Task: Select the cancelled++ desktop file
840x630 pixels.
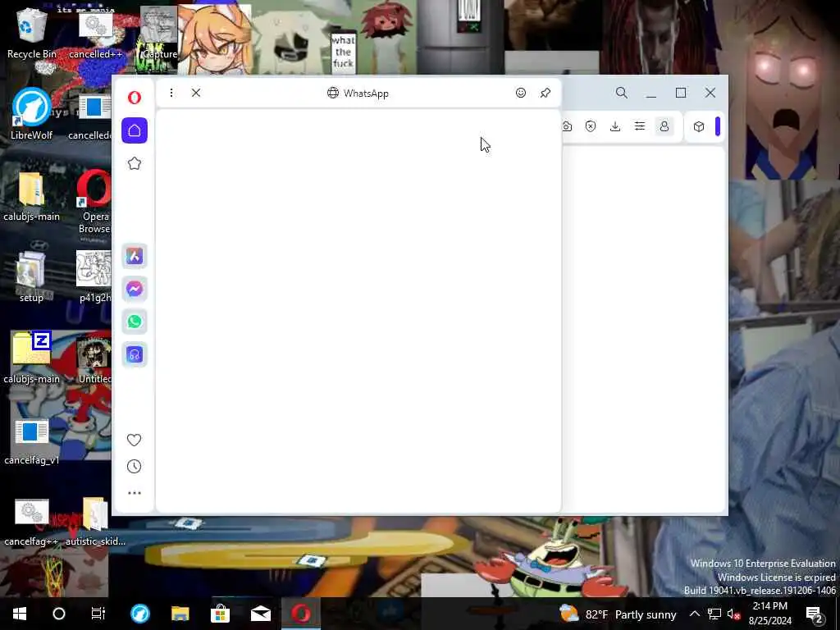Action: pos(95,35)
